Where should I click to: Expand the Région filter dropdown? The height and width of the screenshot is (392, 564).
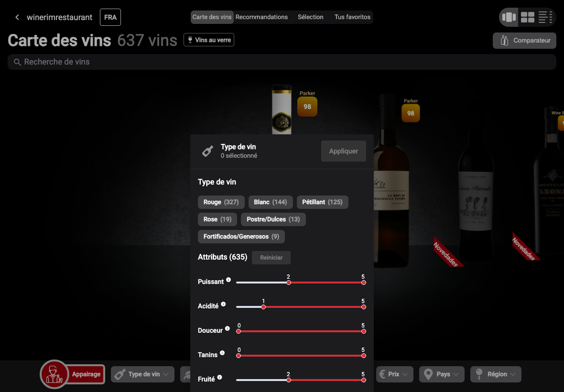click(x=496, y=374)
